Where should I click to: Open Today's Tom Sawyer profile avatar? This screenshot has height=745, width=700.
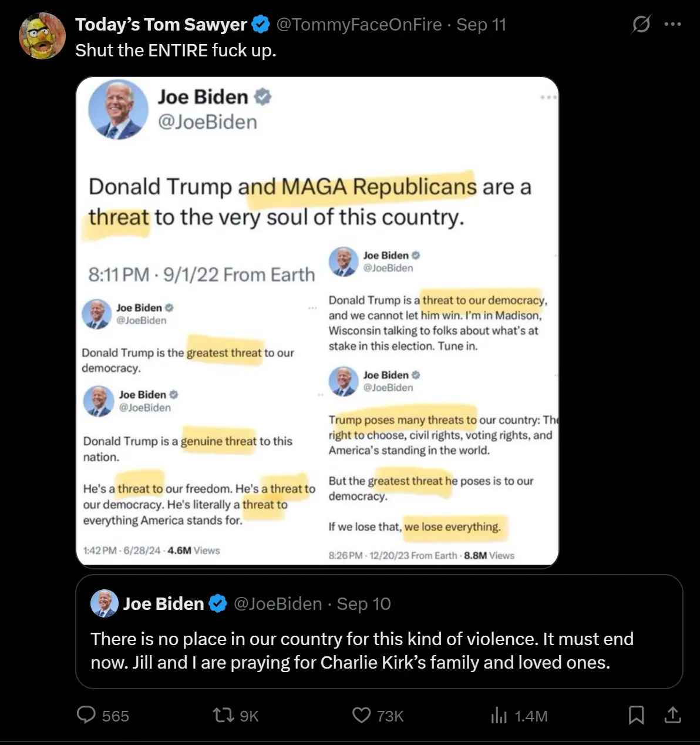42,36
